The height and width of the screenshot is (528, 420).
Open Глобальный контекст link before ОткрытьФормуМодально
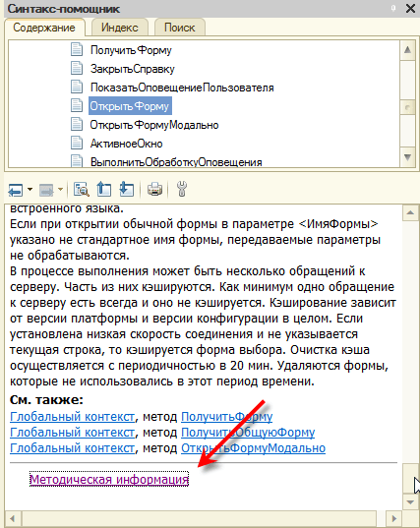(73, 448)
